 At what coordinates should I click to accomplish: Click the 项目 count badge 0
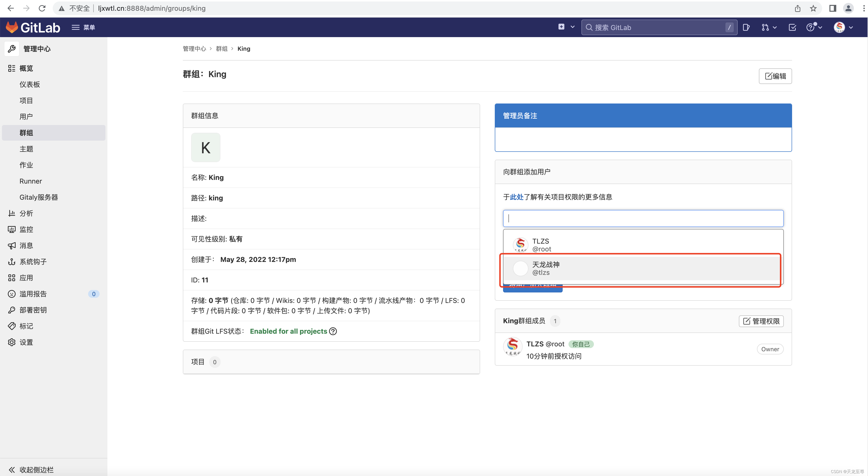(215, 362)
